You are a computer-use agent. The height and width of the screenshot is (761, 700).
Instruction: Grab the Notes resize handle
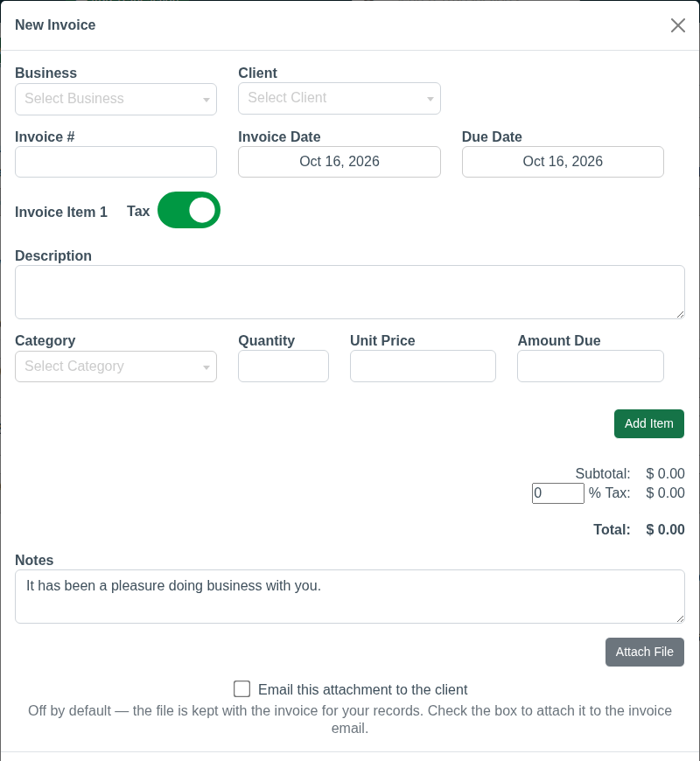pyautogui.click(x=680, y=618)
